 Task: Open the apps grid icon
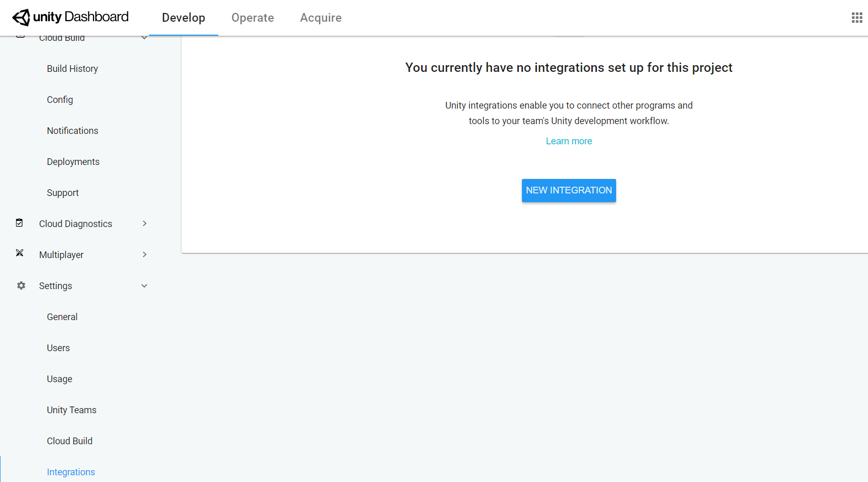pos(857,18)
